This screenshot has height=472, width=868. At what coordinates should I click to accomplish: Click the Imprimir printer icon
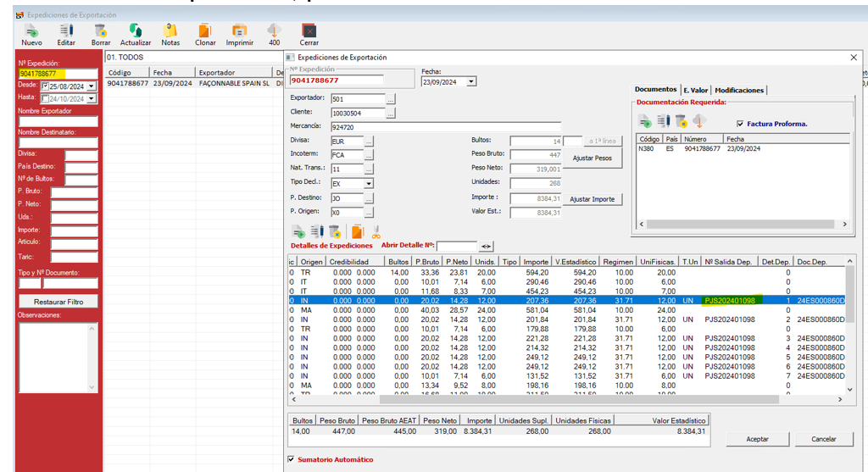239,31
